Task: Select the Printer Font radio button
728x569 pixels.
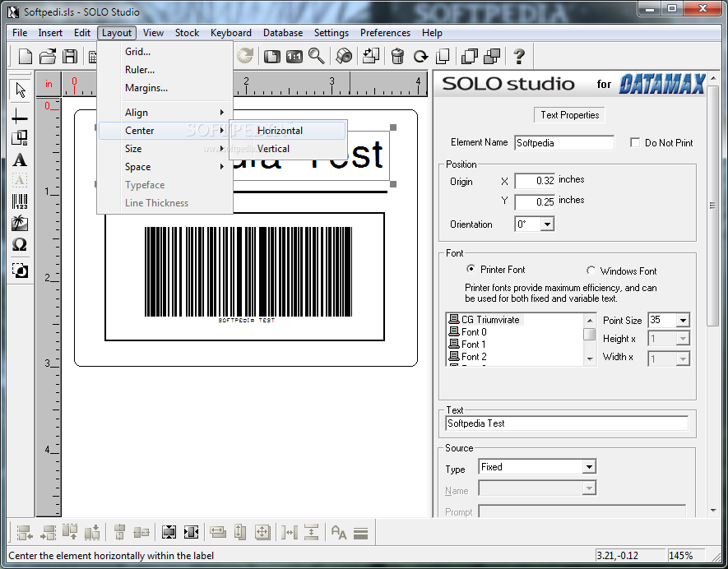Action: coord(471,269)
